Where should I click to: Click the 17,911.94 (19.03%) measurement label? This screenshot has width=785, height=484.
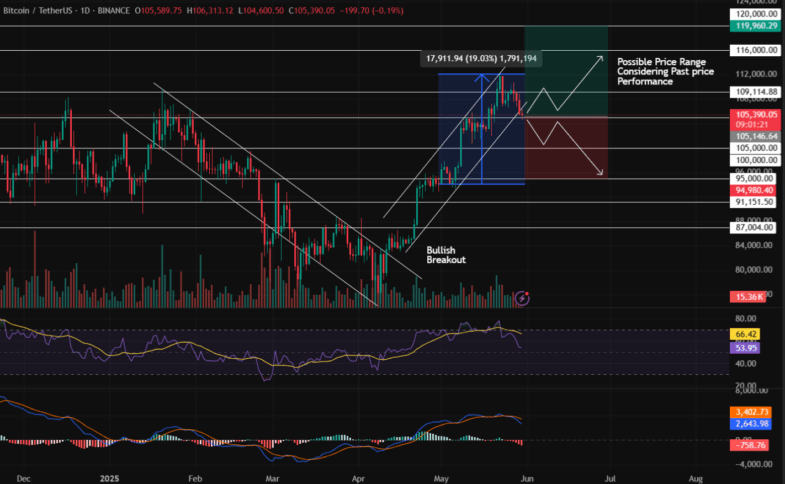tap(481, 59)
